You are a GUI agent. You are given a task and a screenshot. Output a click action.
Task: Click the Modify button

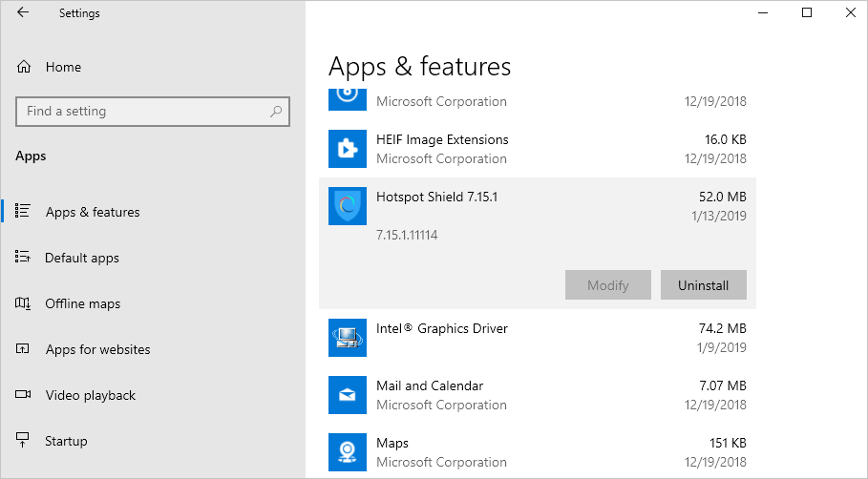tap(607, 285)
